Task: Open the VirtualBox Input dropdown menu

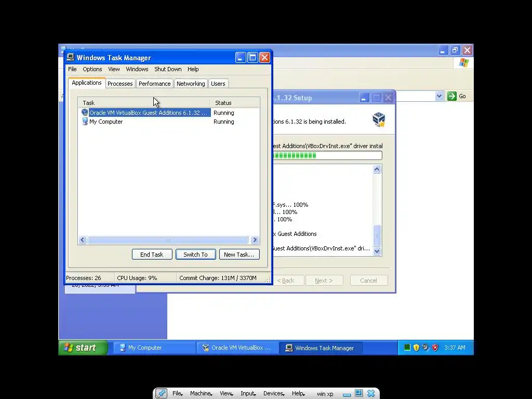Action: click(248, 394)
